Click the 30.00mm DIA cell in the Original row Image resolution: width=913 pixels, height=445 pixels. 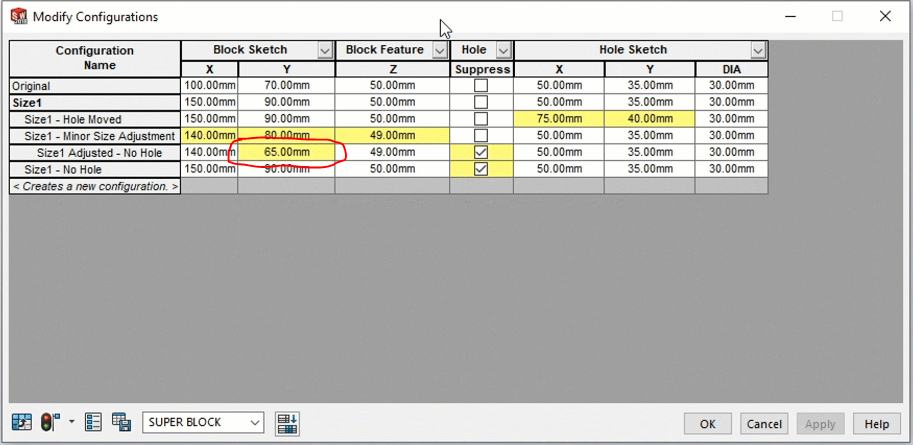click(731, 86)
